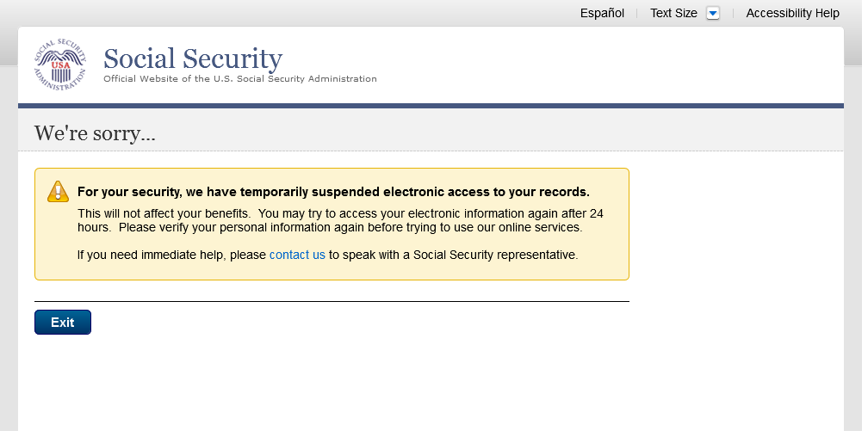Click the Social Security Administration seal logo

point(60,65)
